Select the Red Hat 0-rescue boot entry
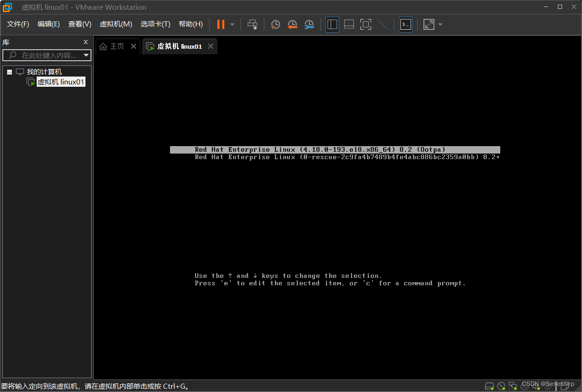 [335, 157]
